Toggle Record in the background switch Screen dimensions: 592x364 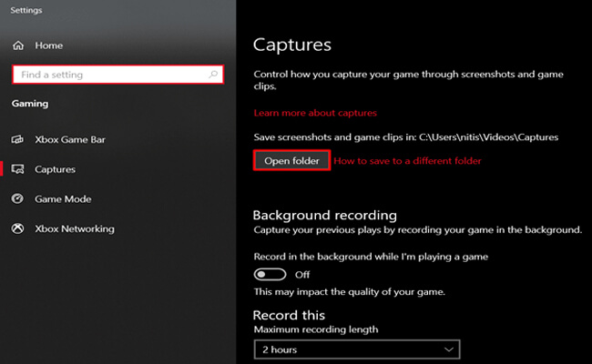pos(270,274)
